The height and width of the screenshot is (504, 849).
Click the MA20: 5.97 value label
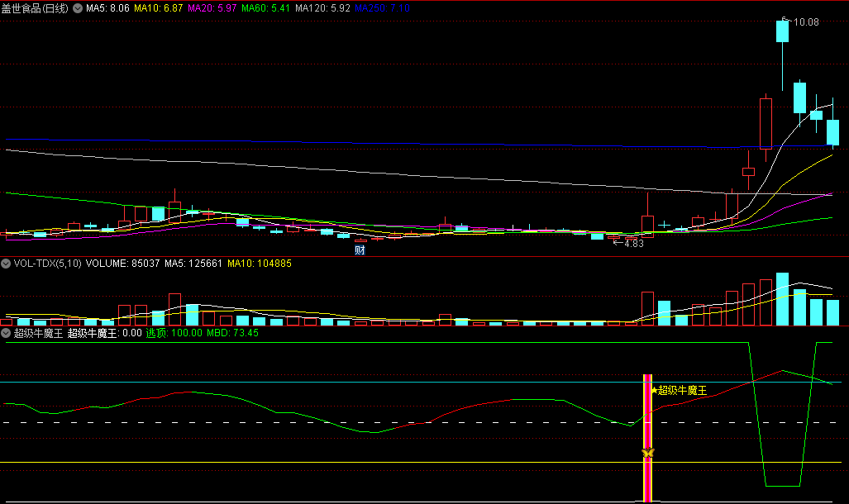[x=212, y=8]
